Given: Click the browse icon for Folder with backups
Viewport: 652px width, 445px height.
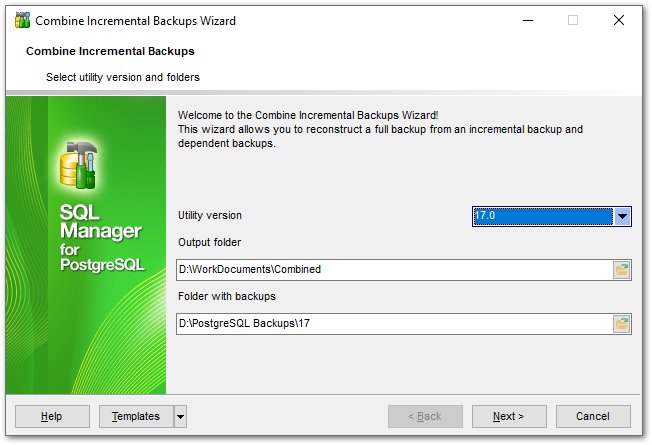Looking at the screenshot, I should pyautogui.click(x=622, y=323).
